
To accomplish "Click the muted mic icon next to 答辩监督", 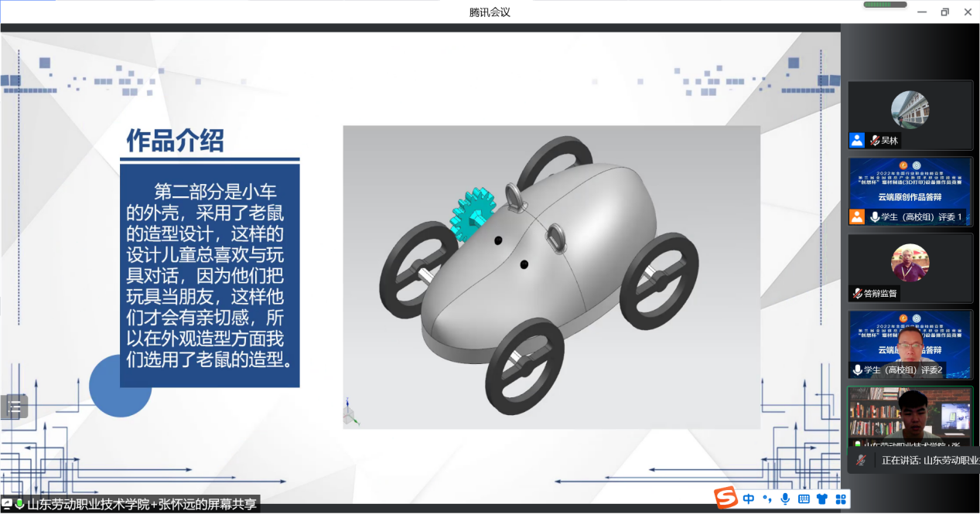I will [x=857, y=294].
